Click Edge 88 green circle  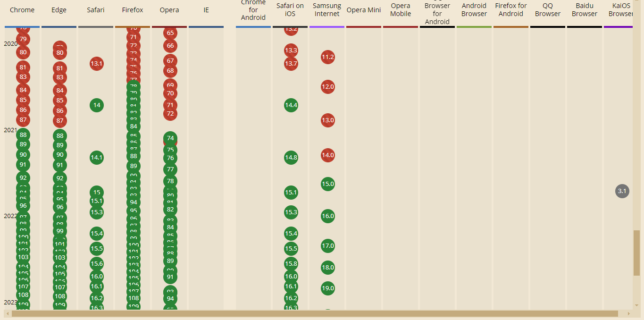(60, 135)
